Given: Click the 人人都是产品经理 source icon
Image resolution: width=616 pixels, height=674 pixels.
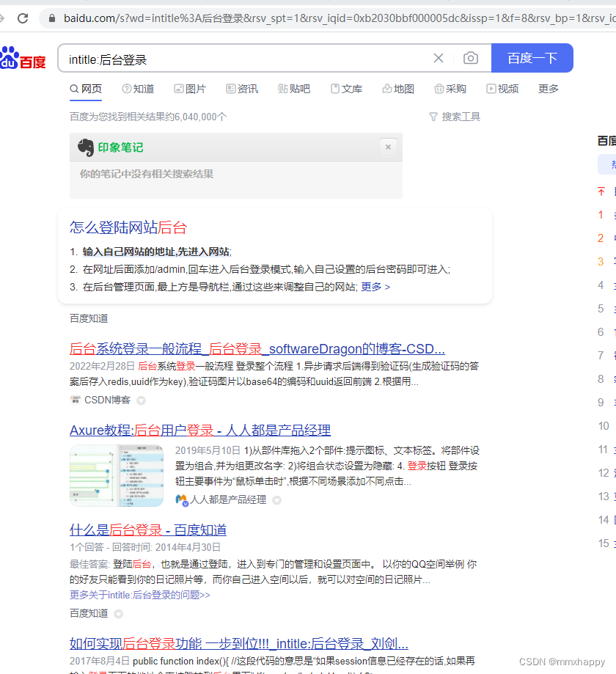Looking at the screenshot, I should click(182, 500).
